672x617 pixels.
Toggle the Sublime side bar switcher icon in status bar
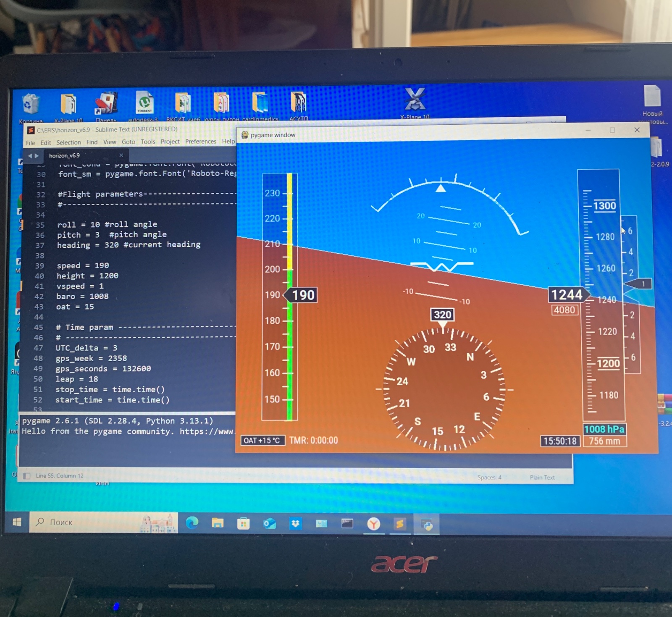[x=27, y=476]
